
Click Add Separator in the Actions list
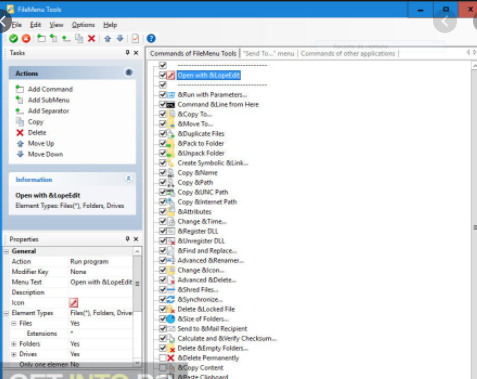click(x=48, y=111)
